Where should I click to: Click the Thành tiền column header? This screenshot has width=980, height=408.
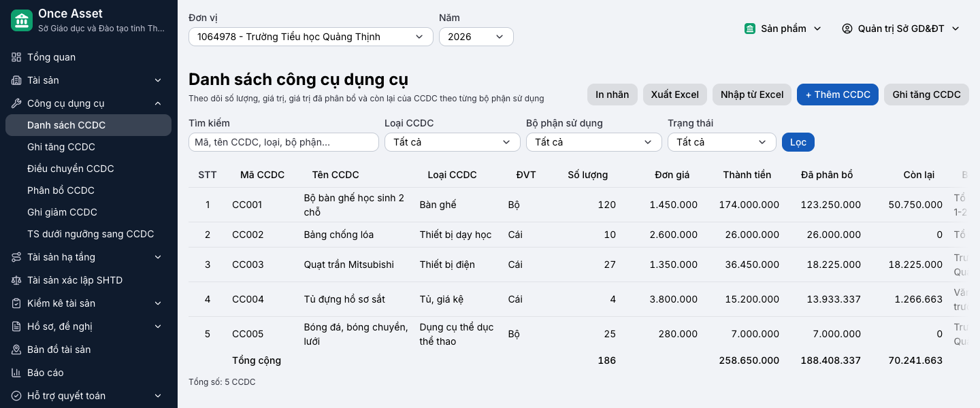747,175
